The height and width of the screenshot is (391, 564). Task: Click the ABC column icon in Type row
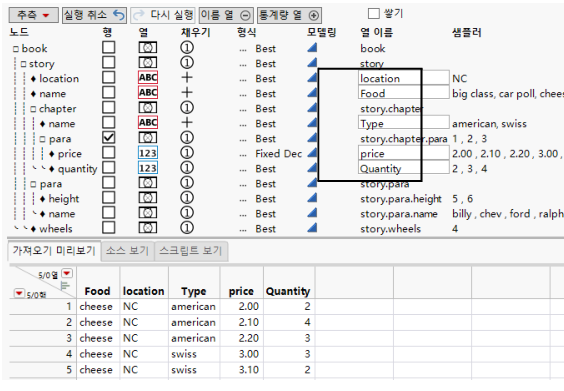[x=148, y=123]
